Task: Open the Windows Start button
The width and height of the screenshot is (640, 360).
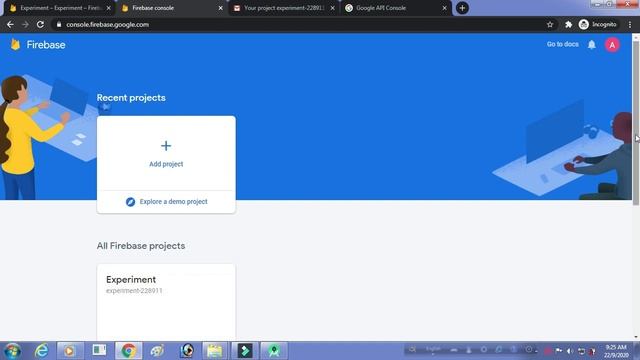Action: pos(13,351)
